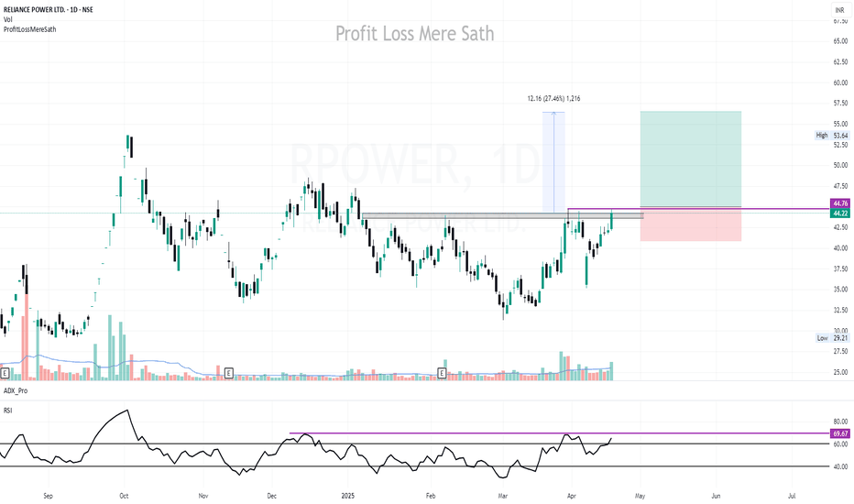Click the 60.00 price scale label
The height and width of the screenshot is (504, 854).
[x=840, y=82]
